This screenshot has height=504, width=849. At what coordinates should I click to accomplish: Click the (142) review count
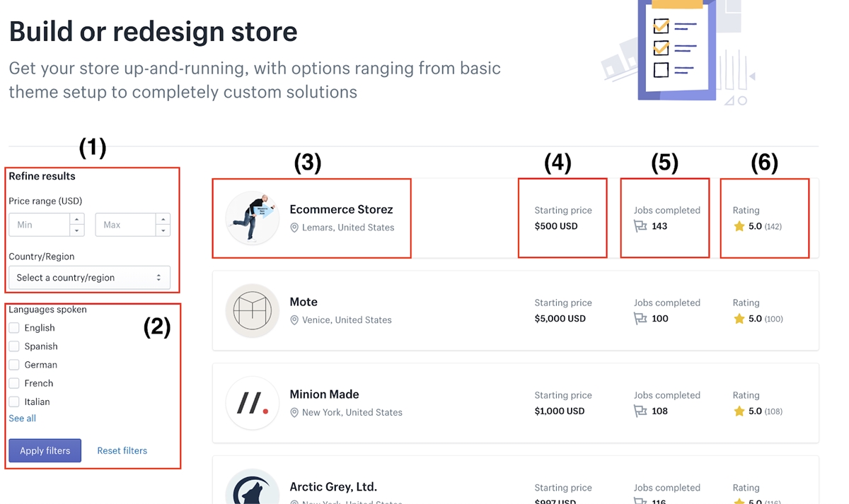pos(773,227)
